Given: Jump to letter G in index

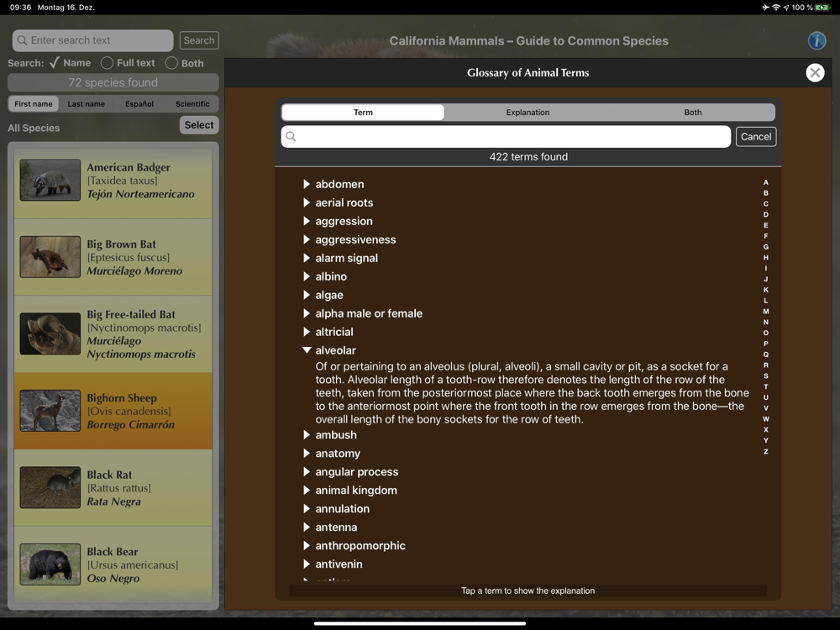Looking at the screenshot, I should (x=765, y=247).
